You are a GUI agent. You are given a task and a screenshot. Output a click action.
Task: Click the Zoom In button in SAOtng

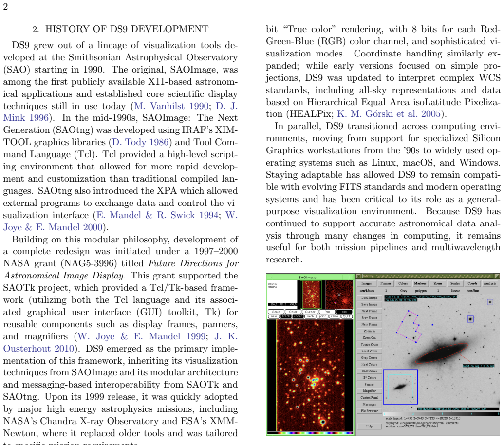point(369,331)
